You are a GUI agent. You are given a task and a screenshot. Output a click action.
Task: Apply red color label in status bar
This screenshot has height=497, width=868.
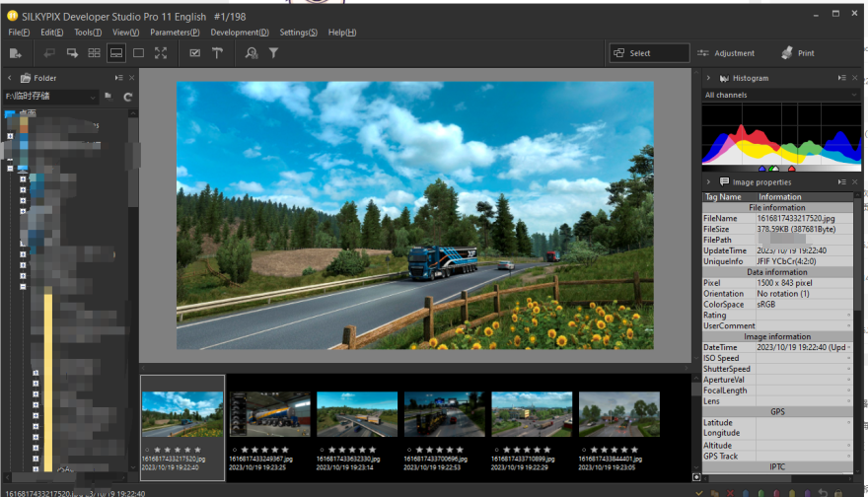(776, 493)
